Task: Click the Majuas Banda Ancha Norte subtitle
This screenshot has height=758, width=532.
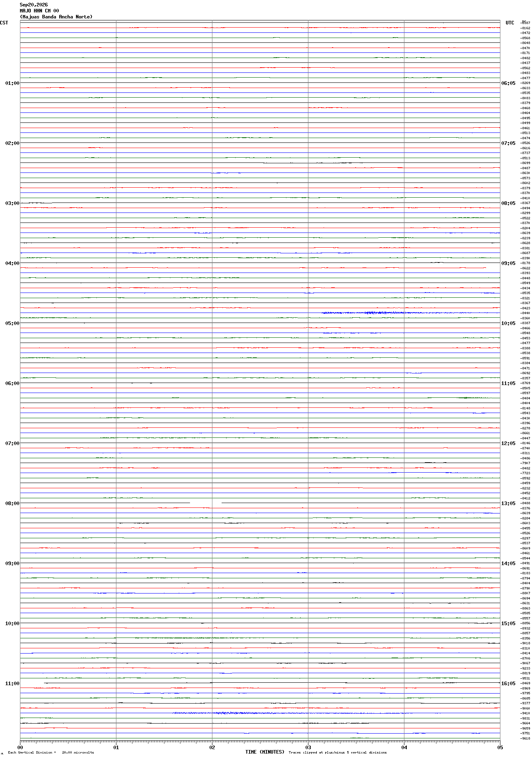Action: 56,17
